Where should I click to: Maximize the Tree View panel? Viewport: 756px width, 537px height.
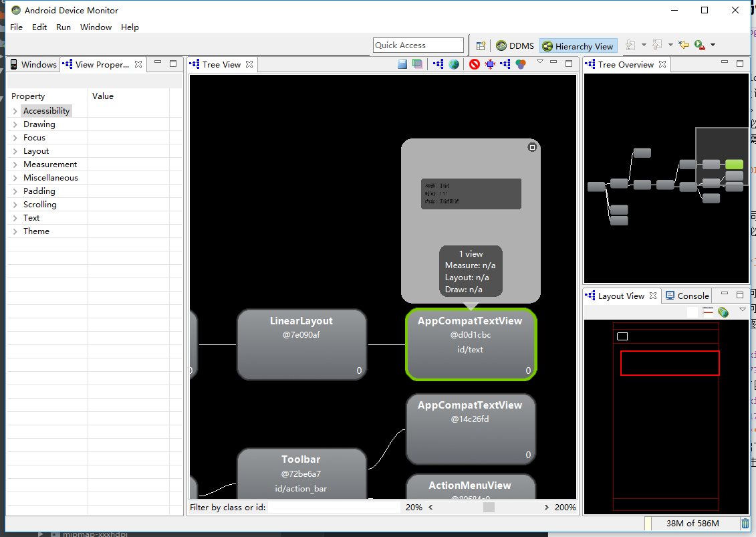[x=569, y=64]
